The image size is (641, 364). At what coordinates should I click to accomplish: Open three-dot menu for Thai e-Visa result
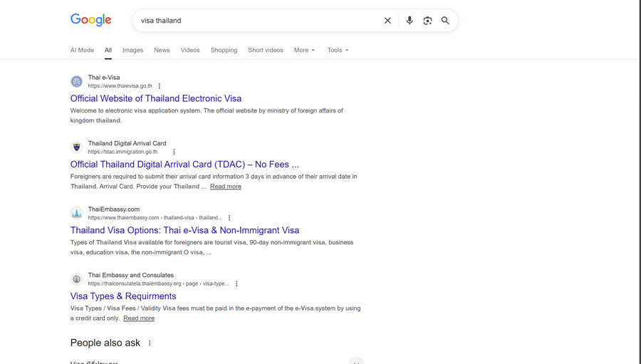[160, 86]
